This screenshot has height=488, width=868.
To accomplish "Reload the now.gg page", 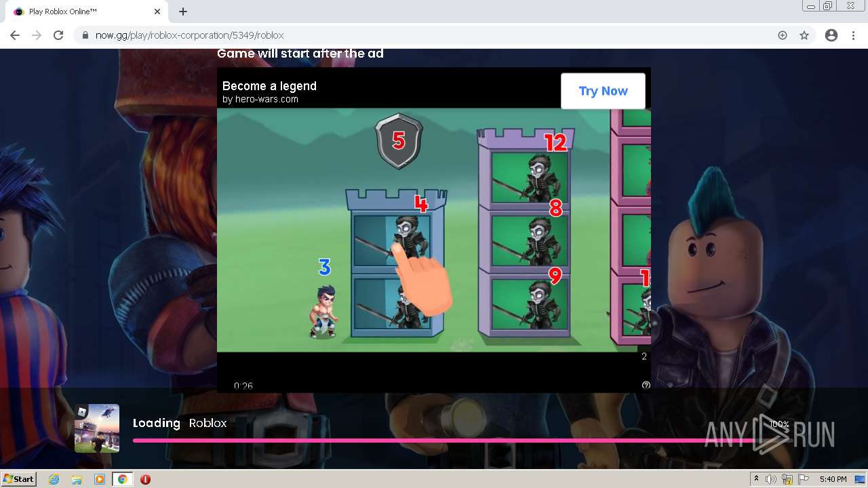I will point(58,35).
